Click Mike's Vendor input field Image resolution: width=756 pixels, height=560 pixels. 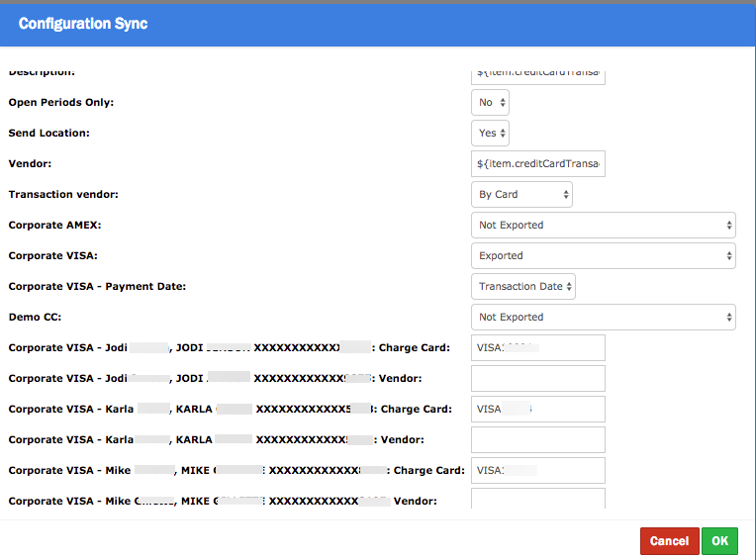[x=537, y=499]
